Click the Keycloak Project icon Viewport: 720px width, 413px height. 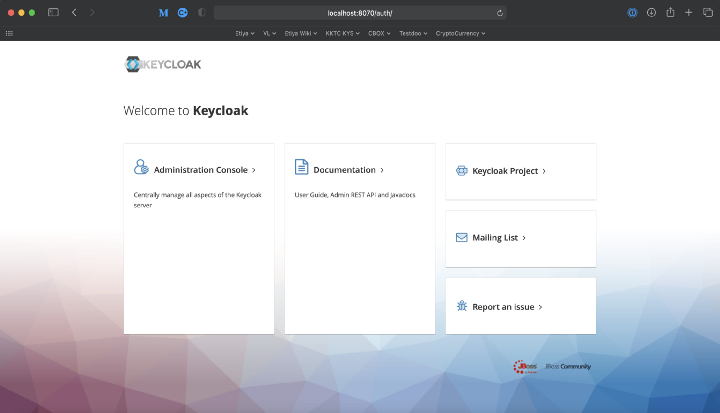[x=461, y=170]
